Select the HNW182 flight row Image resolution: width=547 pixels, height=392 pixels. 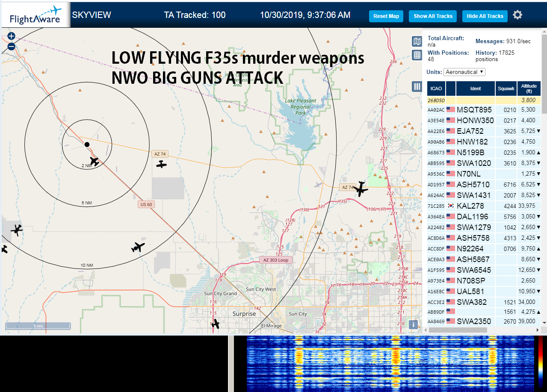pos(484,142)
